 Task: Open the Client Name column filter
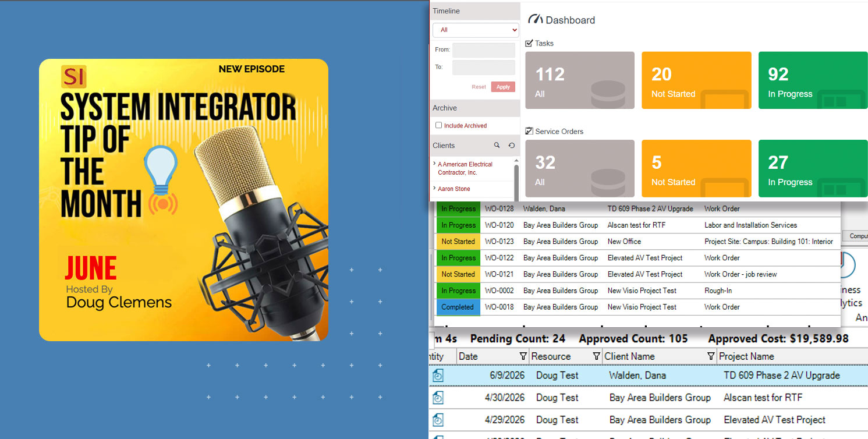pyautogui.click(x=711, y=356)
